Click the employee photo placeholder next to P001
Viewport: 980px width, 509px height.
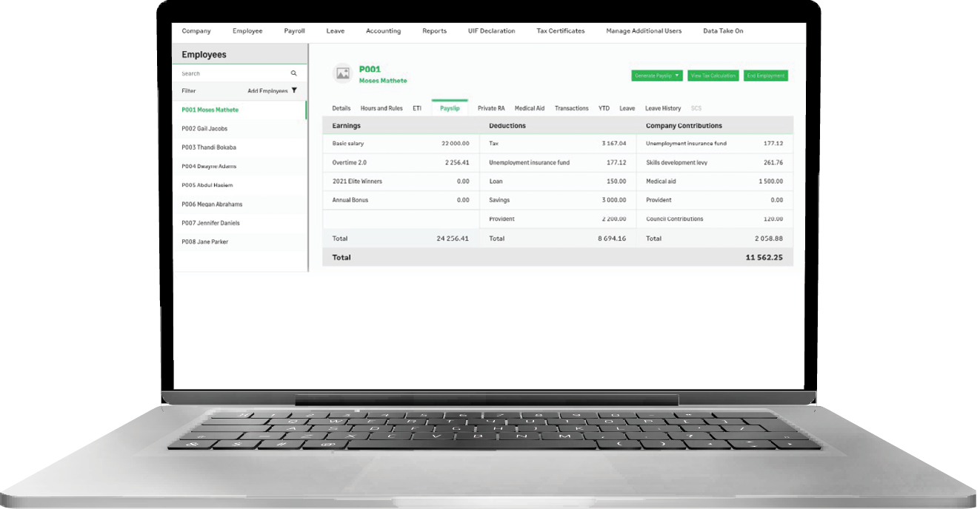[341, 73]
